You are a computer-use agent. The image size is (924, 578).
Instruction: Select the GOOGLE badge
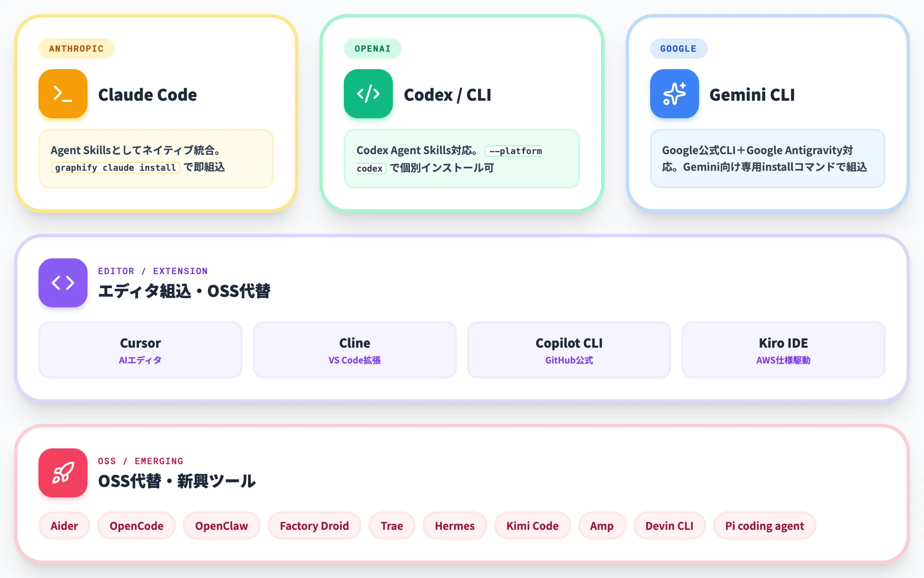679,49
